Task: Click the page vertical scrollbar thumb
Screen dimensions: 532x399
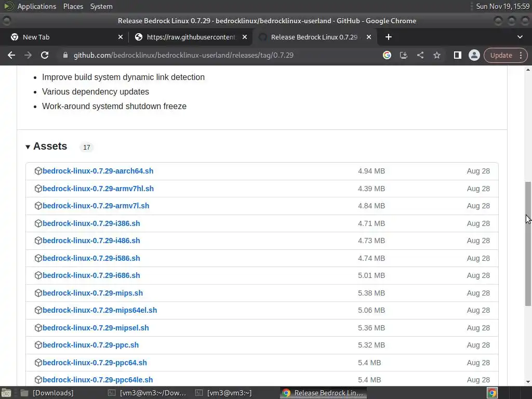Action: coord(528,244)
